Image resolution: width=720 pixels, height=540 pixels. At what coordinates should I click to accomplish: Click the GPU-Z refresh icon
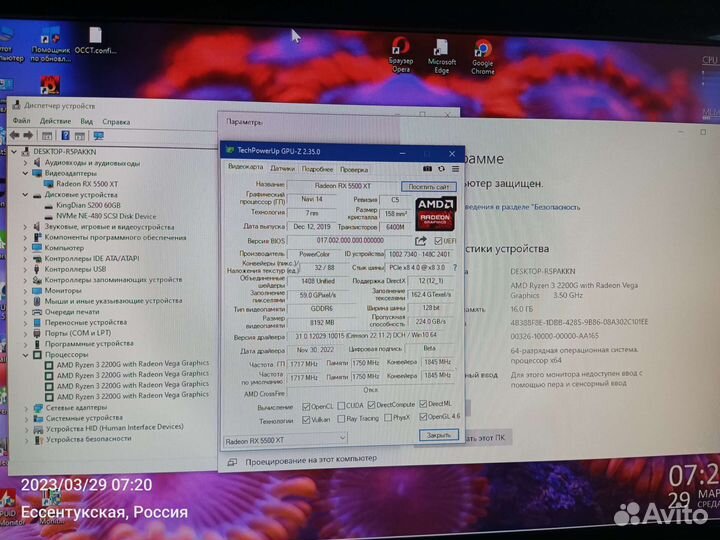(x=442, y=169)
